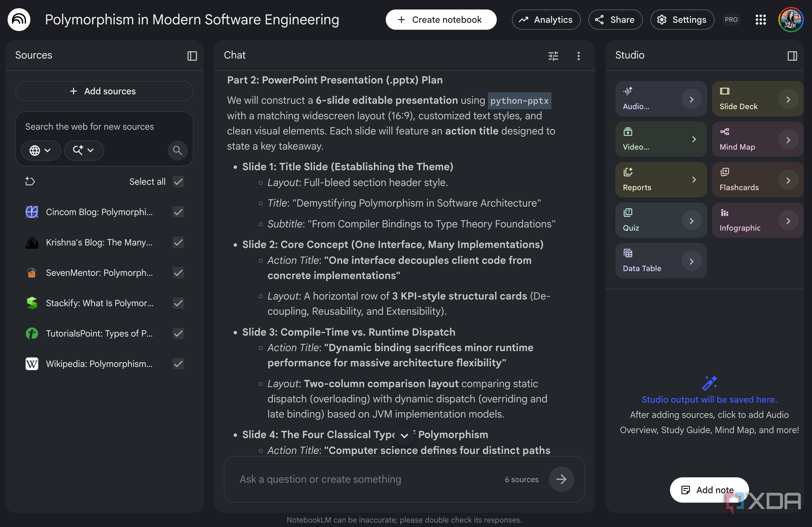This screenshot has height=527, width=812.
Task: Uncheck Krishna's Blog source
Action: pos(178,242)
